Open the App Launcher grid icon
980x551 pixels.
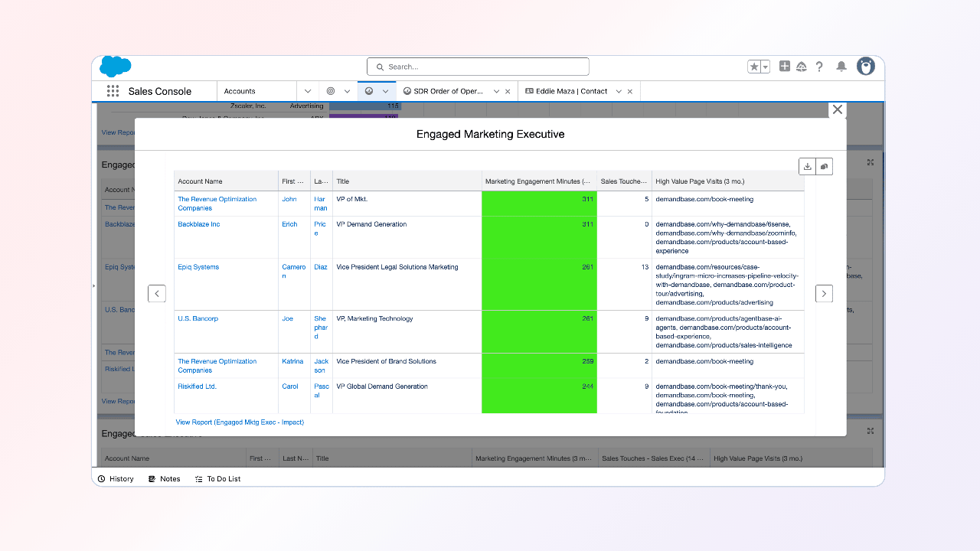113,91
